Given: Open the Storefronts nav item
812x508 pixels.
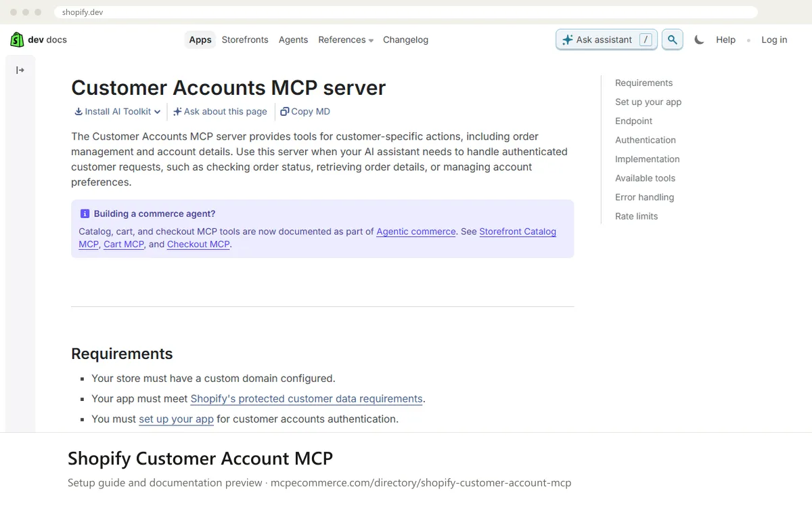Looking at the screenshot, I should point(245,40).
